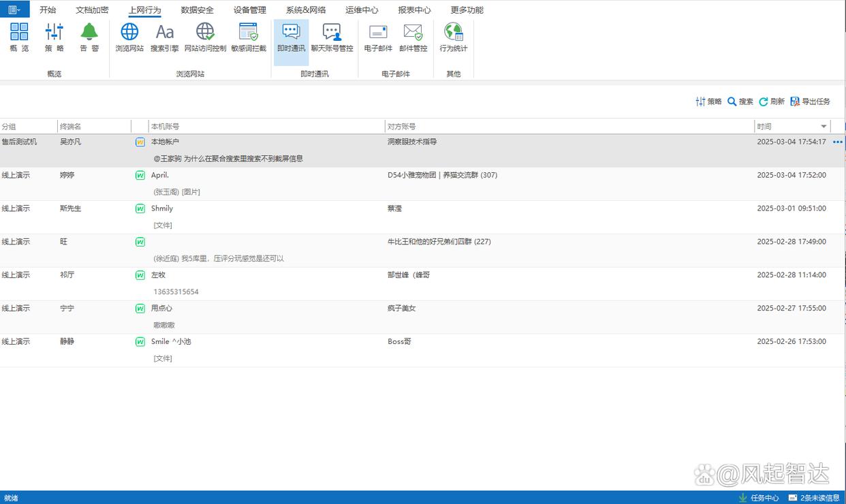The height and width of the screenshot is (504, 846).
Task: Open the 概览 overview icon in ribbon
Action: click(x=19, y=38)
